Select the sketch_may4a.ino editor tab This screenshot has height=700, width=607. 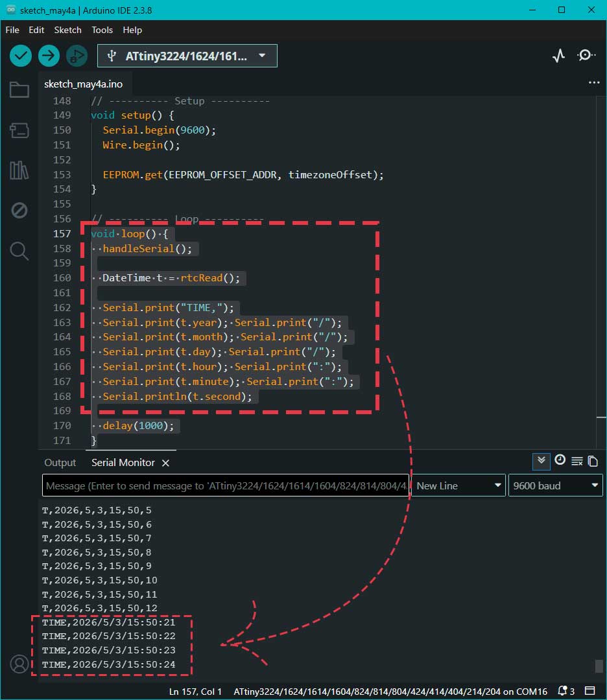(83, 84)
